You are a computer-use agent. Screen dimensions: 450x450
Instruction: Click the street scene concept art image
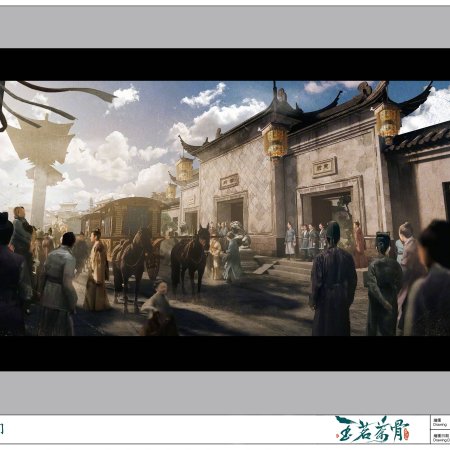click(225, 208)
